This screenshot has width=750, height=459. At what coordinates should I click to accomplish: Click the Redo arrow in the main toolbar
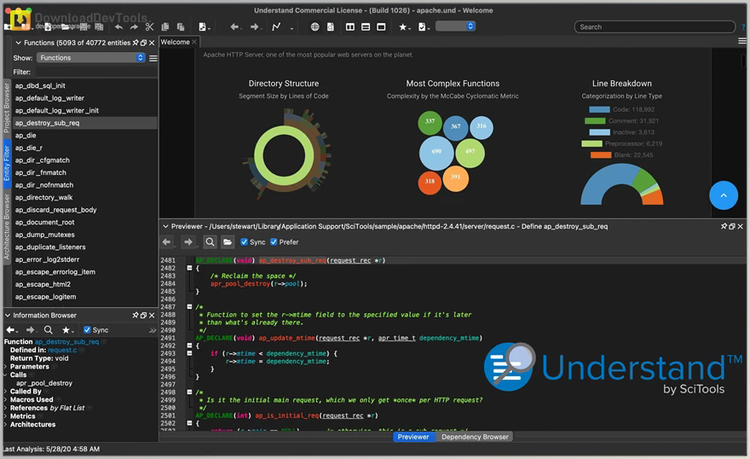(134, 27)
